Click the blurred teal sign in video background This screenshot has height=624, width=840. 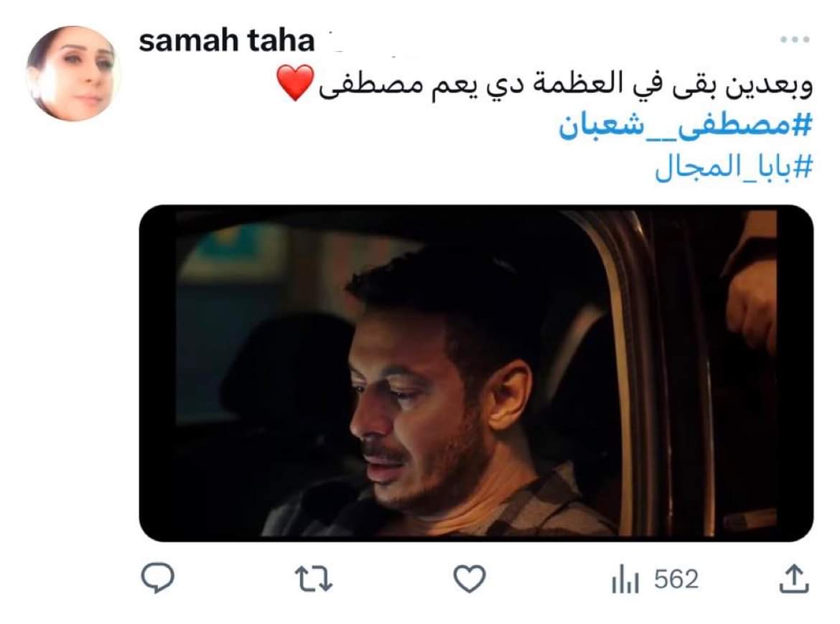pyautogui.click(x=235, y=249)
